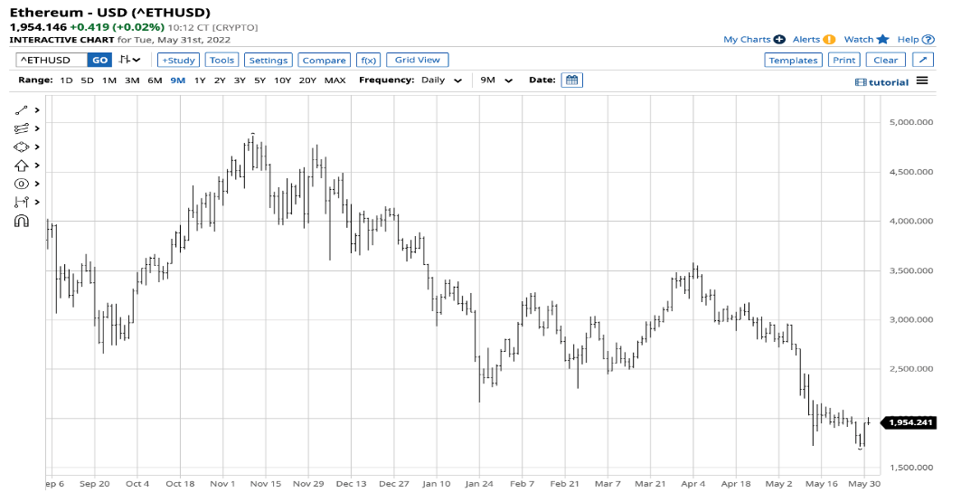The image size is (980, 502).
Task: Select the circle annotation tool
Action: pos(22,184)
